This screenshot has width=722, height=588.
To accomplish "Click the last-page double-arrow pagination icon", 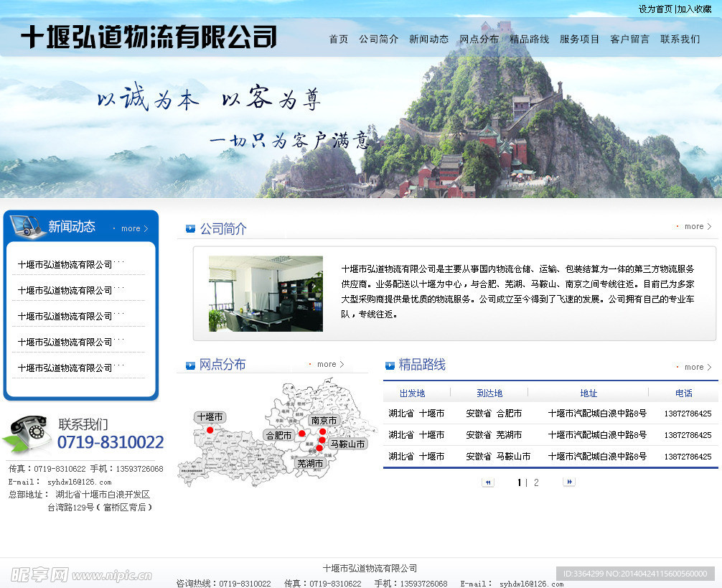I will pyautogui.click(x=569, y=482).
